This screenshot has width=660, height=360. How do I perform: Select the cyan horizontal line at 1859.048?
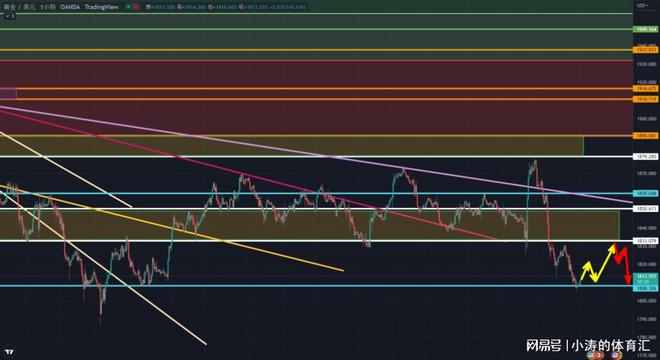click(316, 194)
